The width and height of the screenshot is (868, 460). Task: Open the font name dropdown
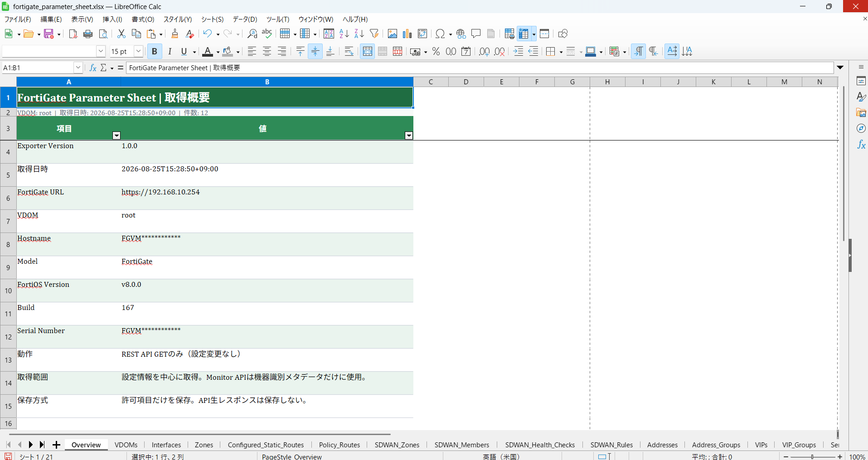(101, 52)
